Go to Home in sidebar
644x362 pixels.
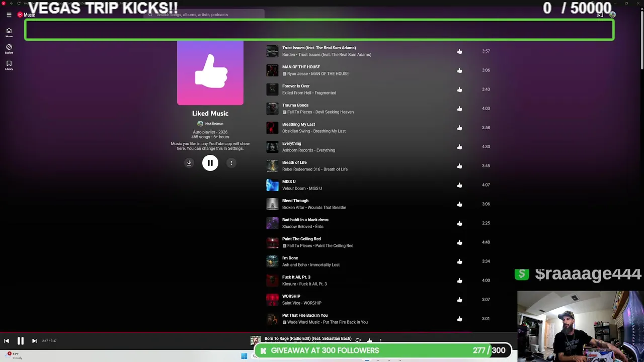click(9, 33)
